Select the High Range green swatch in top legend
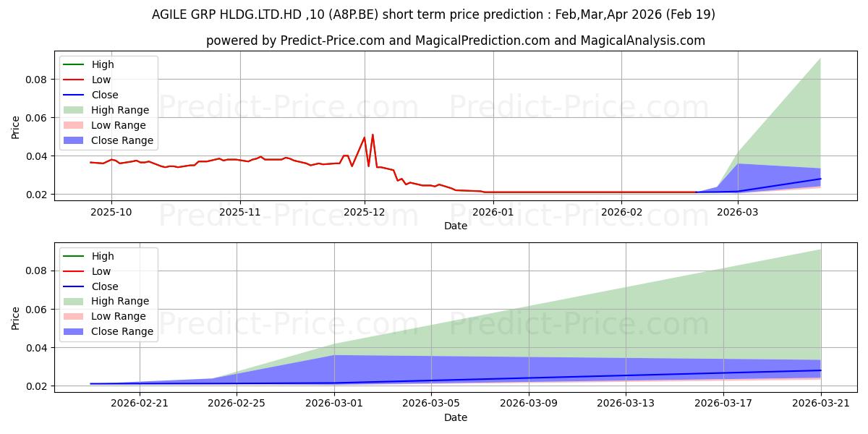The image size is (868, 434). [x=75, y=110]
